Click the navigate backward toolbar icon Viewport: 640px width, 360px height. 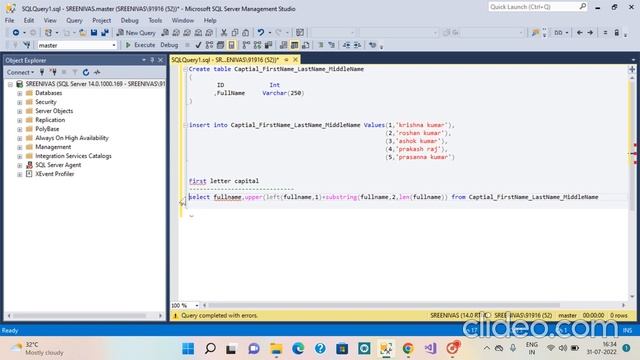(16, 32)
